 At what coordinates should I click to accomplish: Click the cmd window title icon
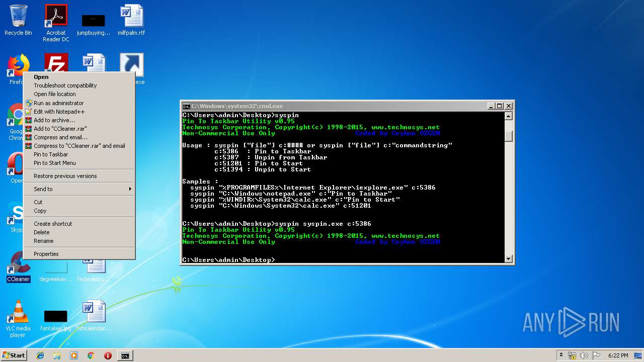(186, 106)
